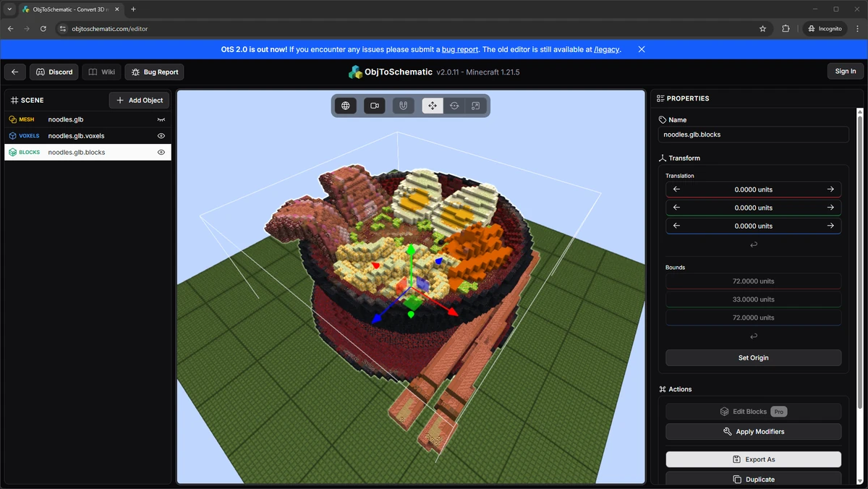Click the camera view icon
Viewport: 868px width, 489px height.
coord(375,106)
